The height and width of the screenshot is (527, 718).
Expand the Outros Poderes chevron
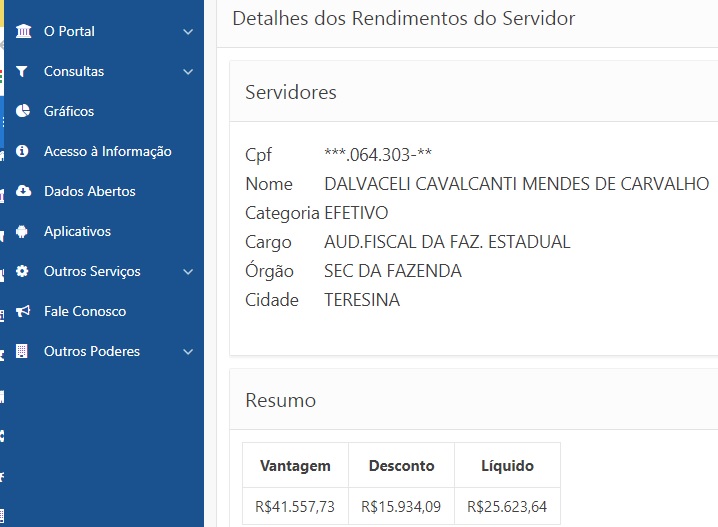coord(188,352)
